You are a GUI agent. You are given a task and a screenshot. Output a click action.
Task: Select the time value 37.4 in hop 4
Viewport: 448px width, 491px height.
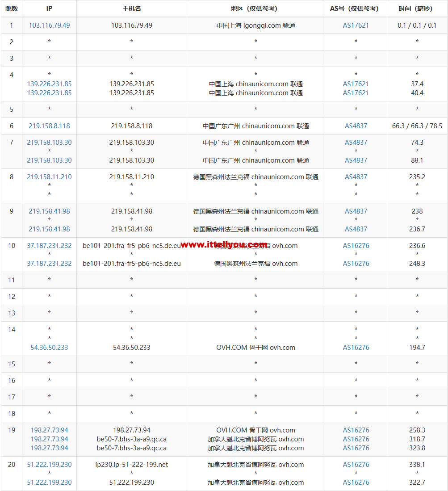[x=417, y=84]
